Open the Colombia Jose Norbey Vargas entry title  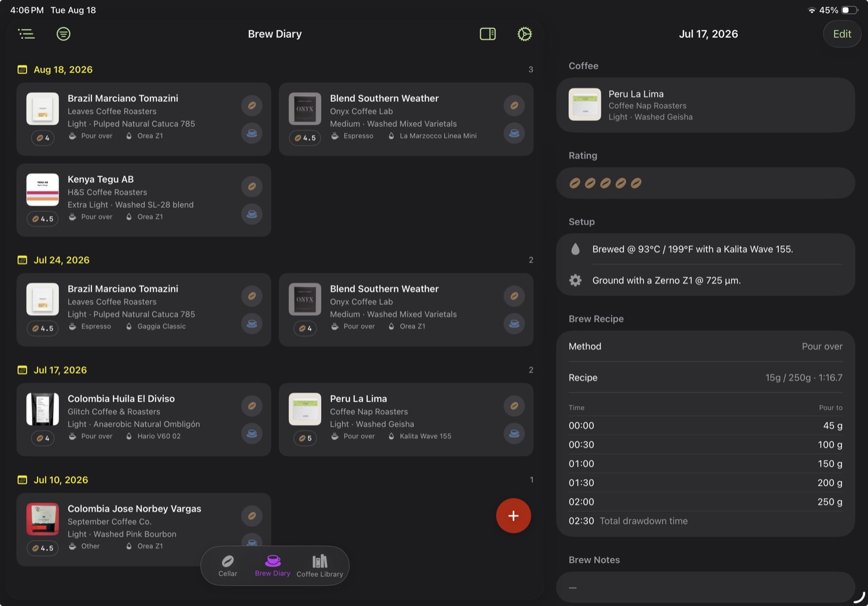[x=134, y=509]
